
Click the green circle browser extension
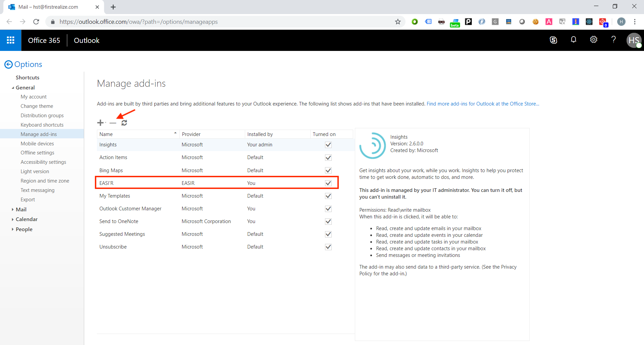pos(415,22)
